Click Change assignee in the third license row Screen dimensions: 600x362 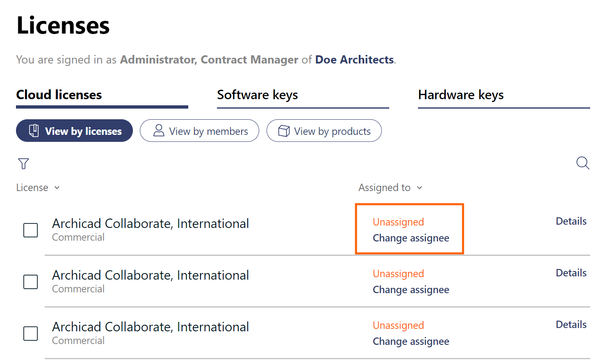[x=411, y=341]
